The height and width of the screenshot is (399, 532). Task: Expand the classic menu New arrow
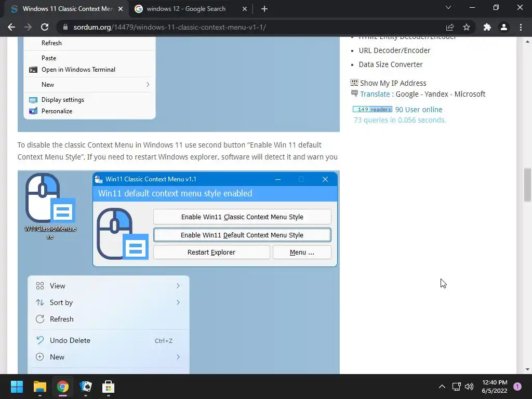click(x=148, y=85)
